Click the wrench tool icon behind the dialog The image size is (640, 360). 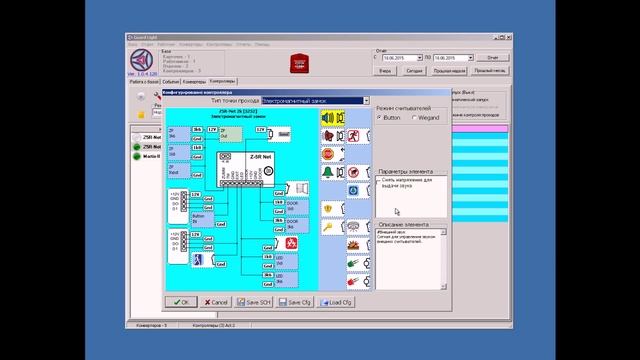click(x=157, y=96)
